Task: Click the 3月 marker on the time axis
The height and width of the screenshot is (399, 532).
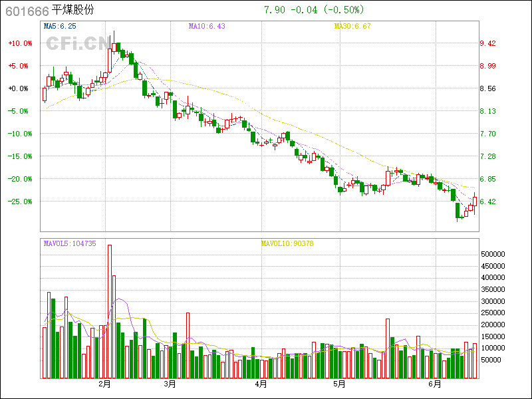Action: pos(170,384)
